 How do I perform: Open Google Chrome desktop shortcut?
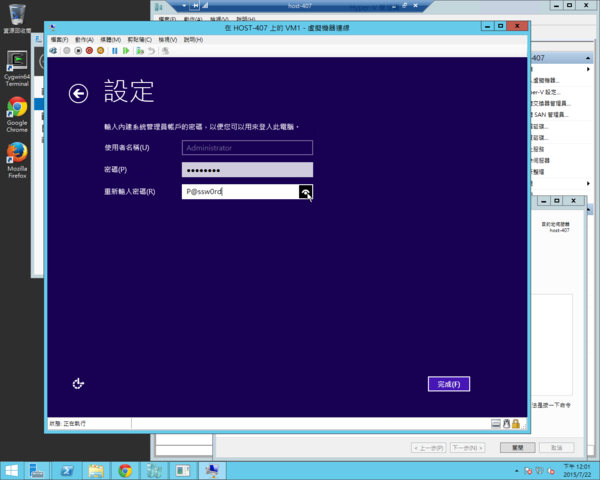pos(17,114)
